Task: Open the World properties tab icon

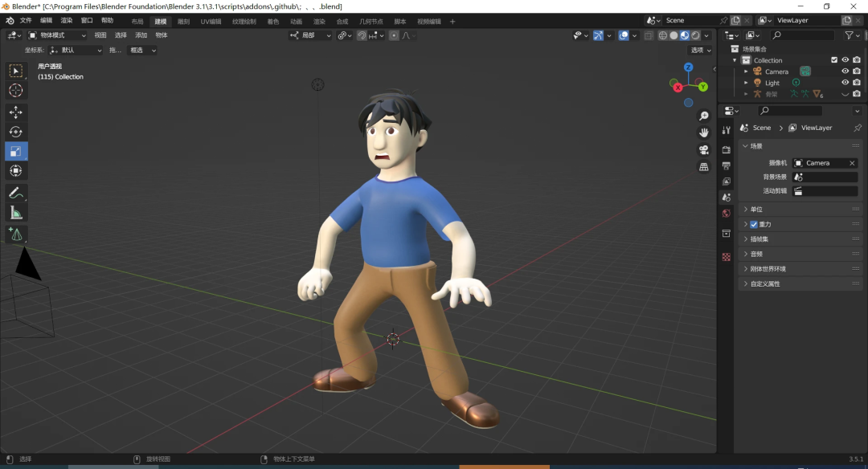Action: [727, 214]
